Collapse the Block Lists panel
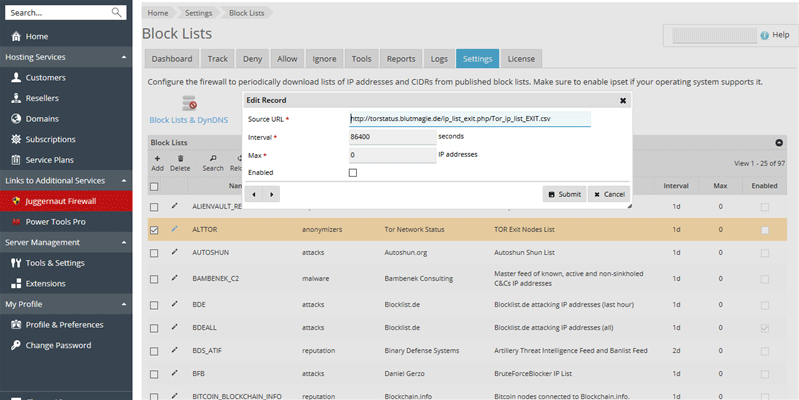 coord(779,143)
